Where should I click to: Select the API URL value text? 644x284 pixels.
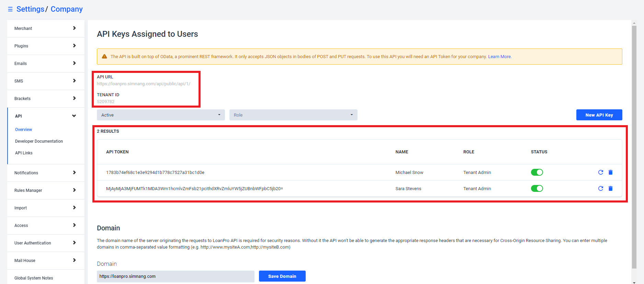click(144, 84)
